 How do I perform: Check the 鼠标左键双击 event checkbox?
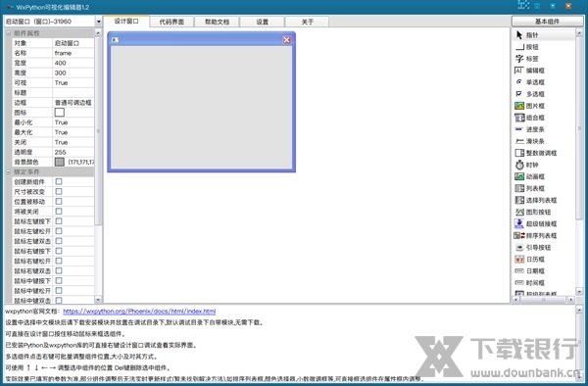pos(59,241)
